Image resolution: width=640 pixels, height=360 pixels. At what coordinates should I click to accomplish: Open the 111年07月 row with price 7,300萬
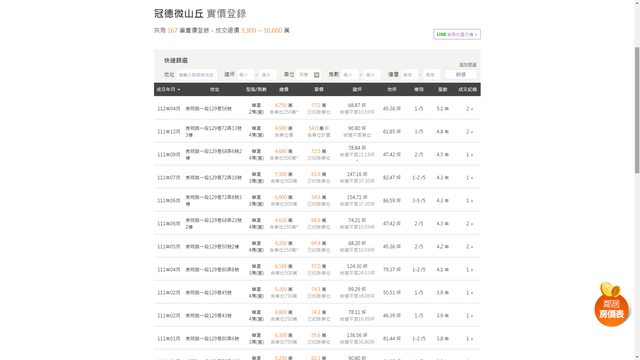317,178
